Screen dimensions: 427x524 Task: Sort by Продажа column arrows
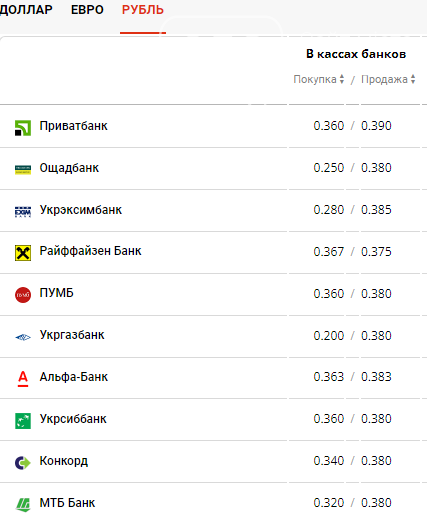coord(413,79)
